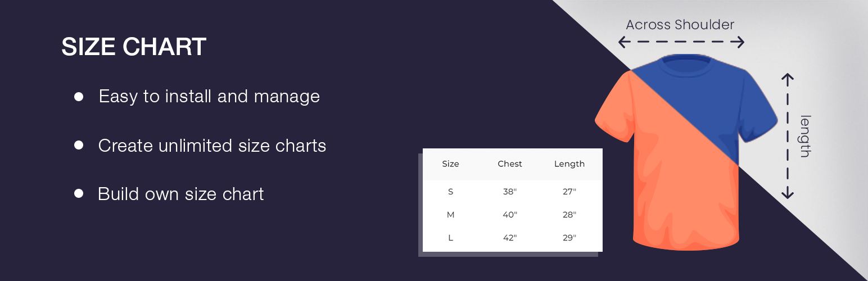
Task: Click the vertical dashed length arrow
Action: pyautogui.click(x=788, y=136)
